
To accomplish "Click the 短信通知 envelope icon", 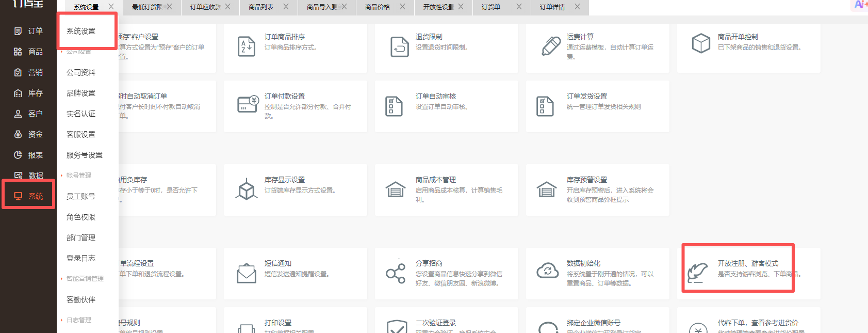I will 247,273.
